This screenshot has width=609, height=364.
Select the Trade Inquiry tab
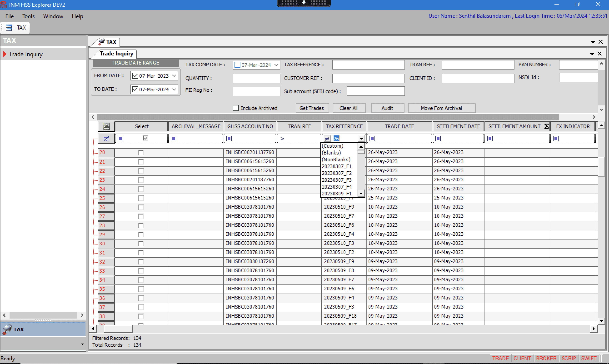pyautogui.click(x=117, y=53)
